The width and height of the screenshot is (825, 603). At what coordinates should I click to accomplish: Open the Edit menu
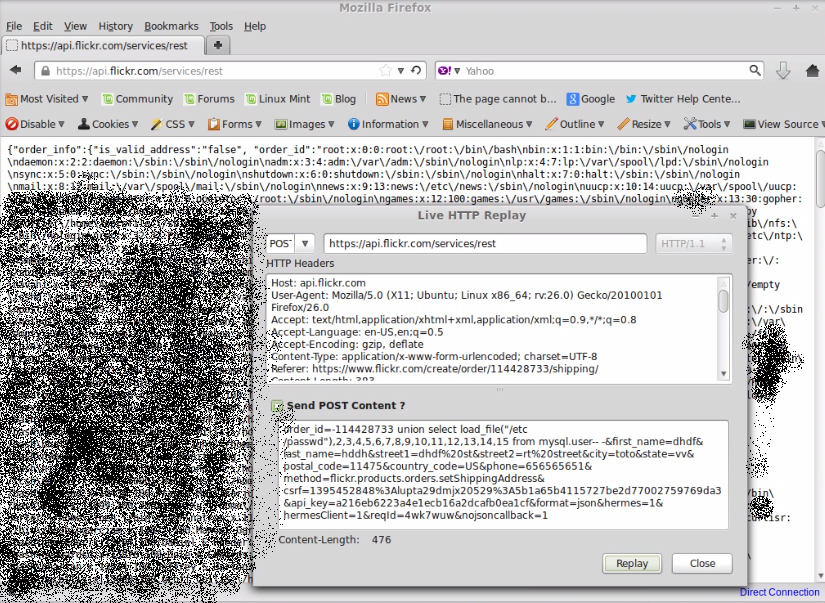click(43, 26)
